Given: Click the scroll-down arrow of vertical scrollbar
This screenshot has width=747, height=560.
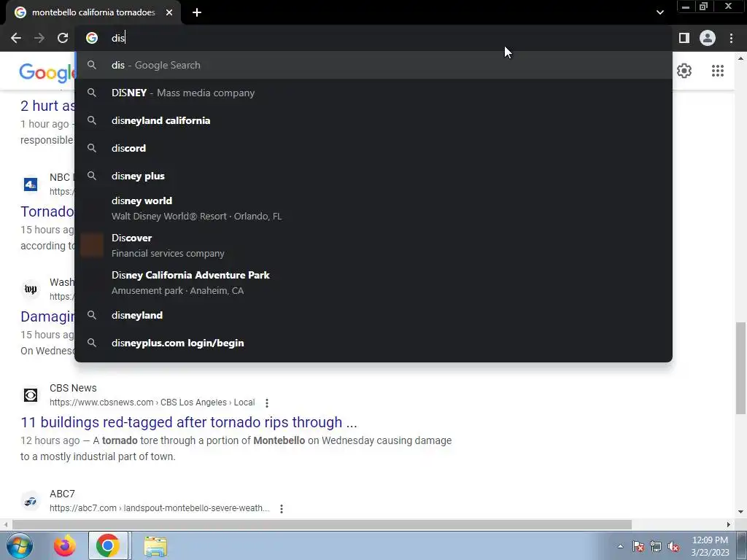Looking at the screenshot, I should [x=741, y=512].
